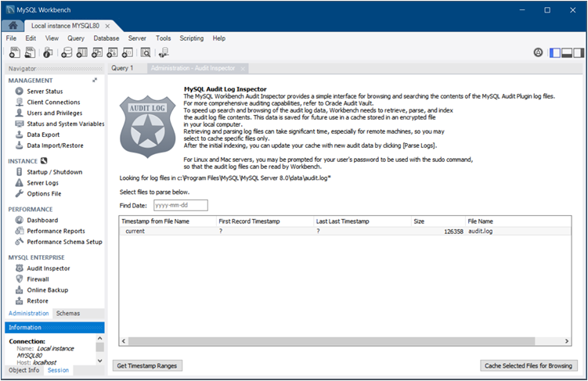Screen dimensions: 588x381
Task: Click Cache Selected Files for Browsing
Action: (528, 365)
